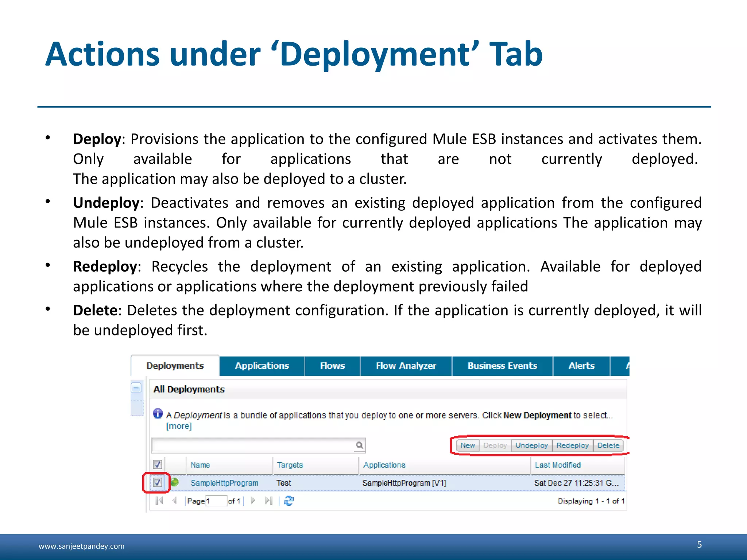This screenshot has width=747, height=560.
Task: Click the blue info icon
Action: [x=158, y=413]
